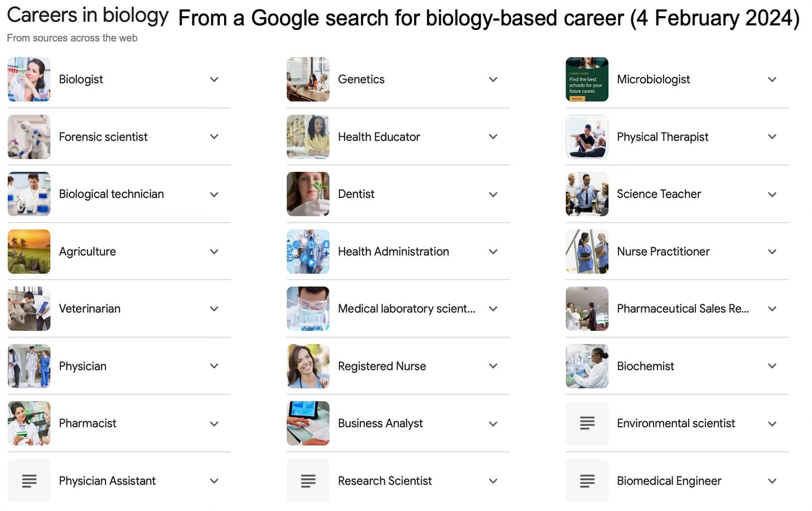Open the Agriculture sunset field thumbnail
This screenshot has height=511, width=812.
click(29, 252)
